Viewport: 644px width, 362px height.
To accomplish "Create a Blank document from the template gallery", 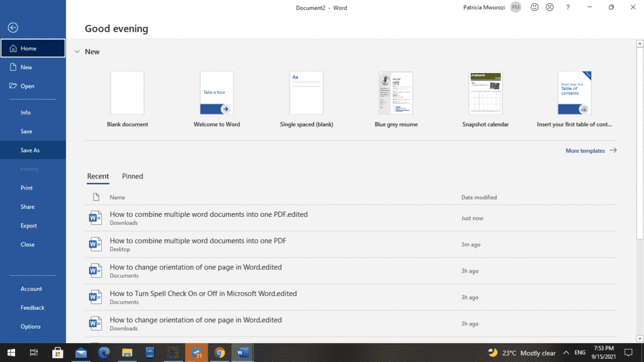I will (x=127, y=92).
